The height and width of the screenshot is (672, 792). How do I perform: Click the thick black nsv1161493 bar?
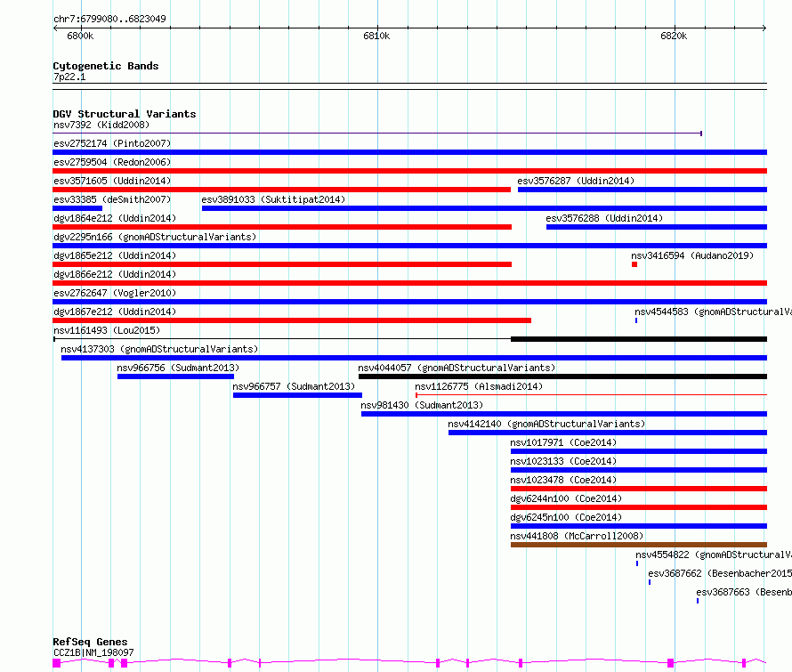click(639, 339)
